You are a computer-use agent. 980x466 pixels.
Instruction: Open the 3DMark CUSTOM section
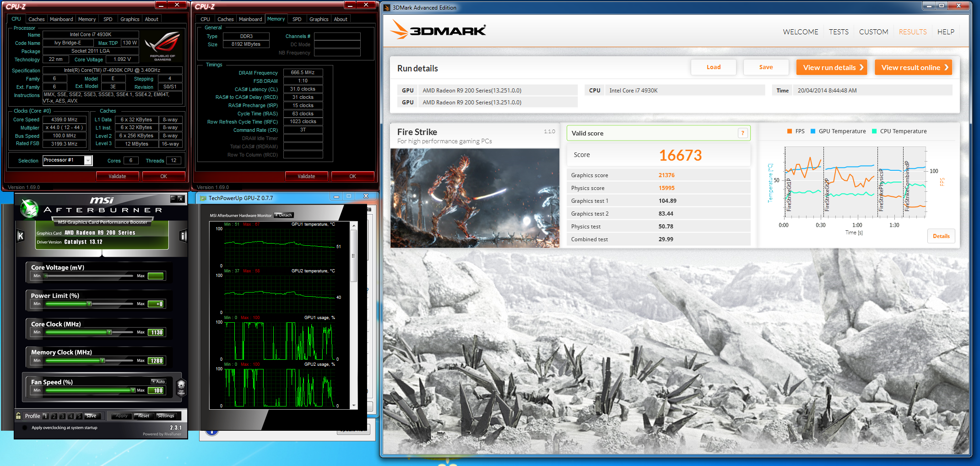click(x=873, y=32)
